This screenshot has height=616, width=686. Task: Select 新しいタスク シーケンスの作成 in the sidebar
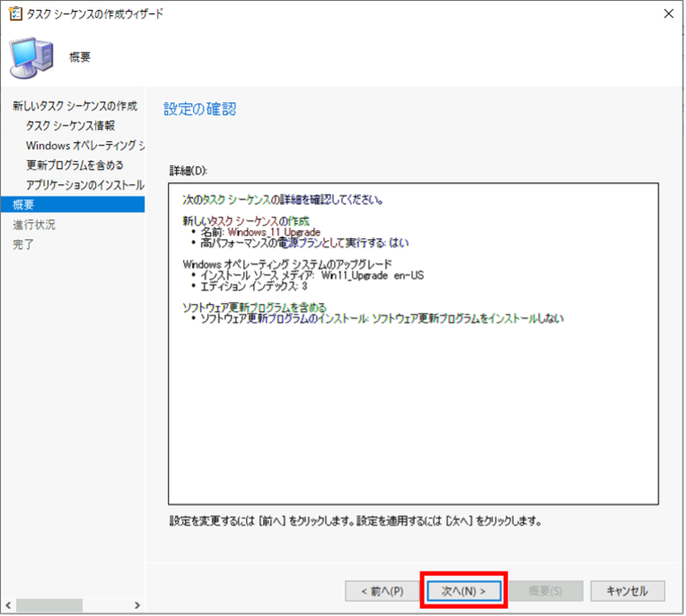(75, 106)
